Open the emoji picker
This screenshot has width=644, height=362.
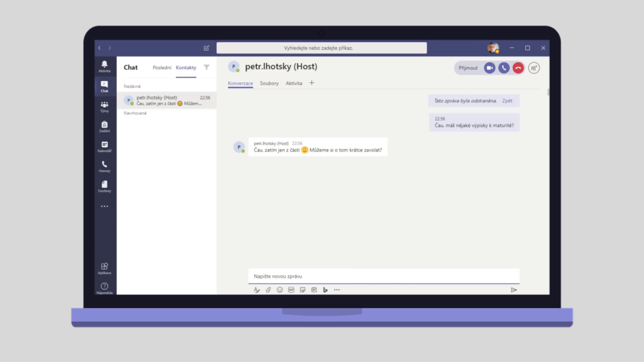coord(280,290)
